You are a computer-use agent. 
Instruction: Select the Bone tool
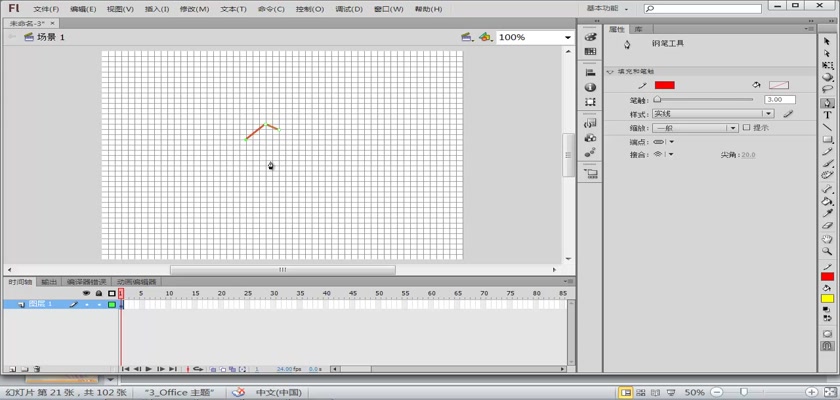pos(827,189)
